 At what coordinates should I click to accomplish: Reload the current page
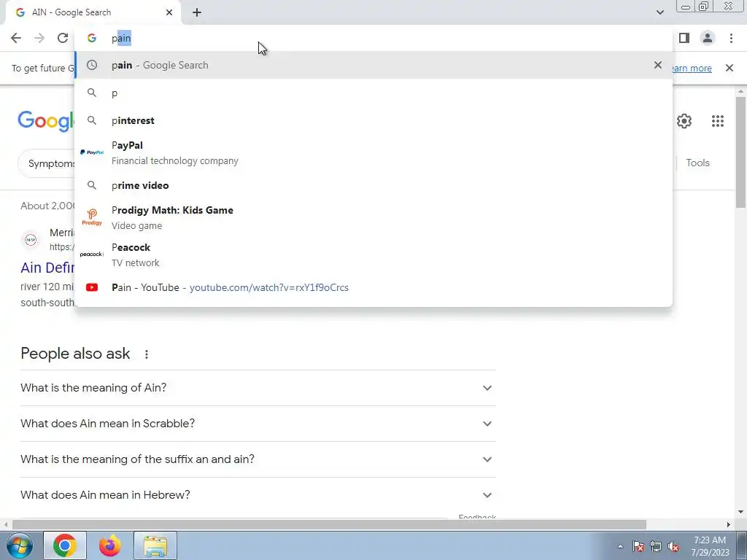pyautogui.click(x=63, y=38)
